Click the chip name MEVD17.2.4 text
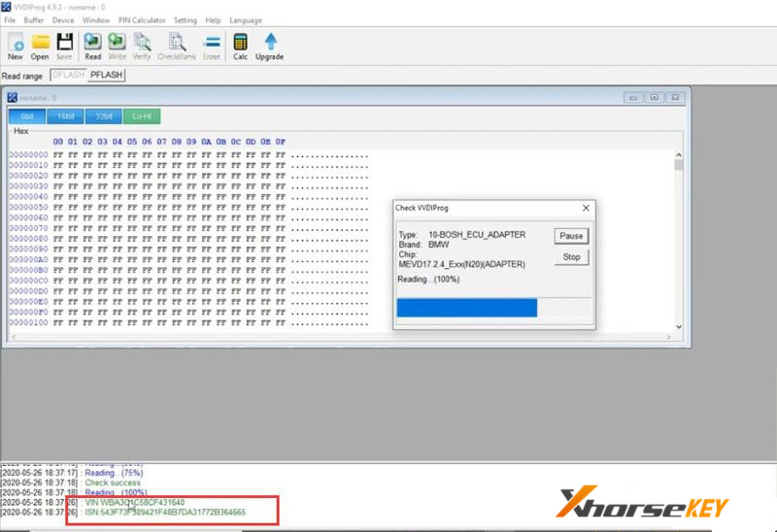This screenshot has width=777, height=532. [x=462, y=264]
